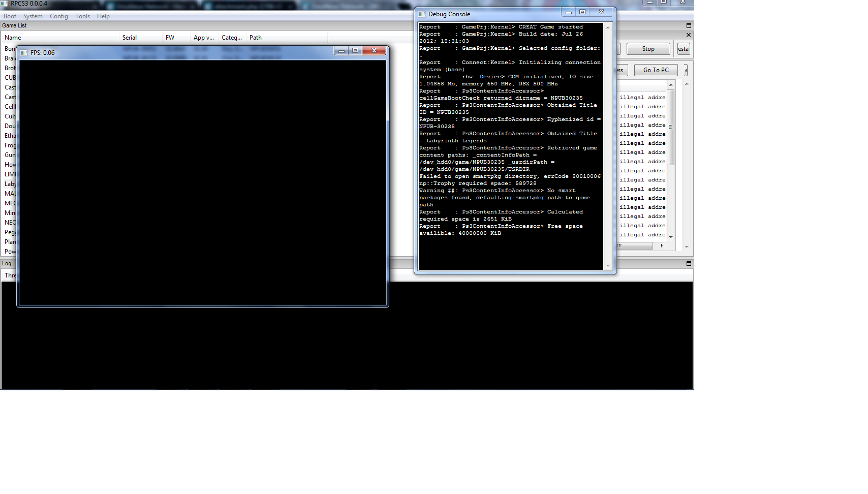
Task: Click the 'FPS: 0.06' window title
Action: coord(42,53)
